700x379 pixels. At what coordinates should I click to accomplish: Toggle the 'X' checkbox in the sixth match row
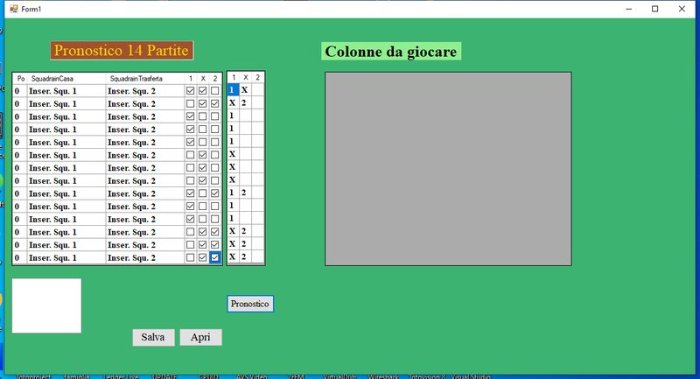(x=203, y=155)
